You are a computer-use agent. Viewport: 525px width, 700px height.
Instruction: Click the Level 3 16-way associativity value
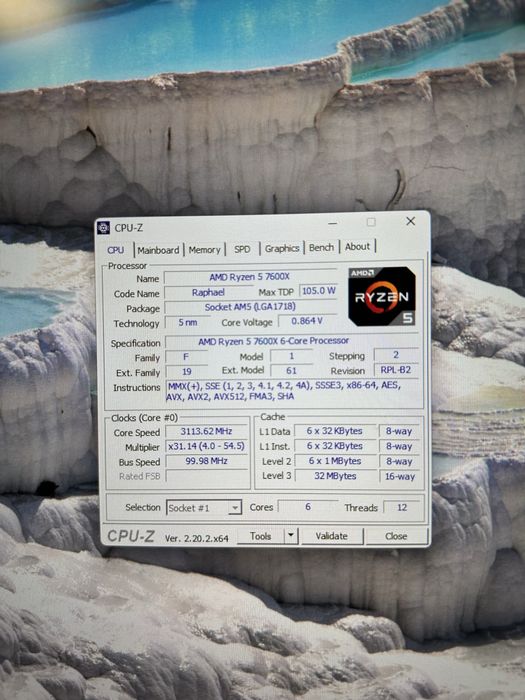point(400,476)
